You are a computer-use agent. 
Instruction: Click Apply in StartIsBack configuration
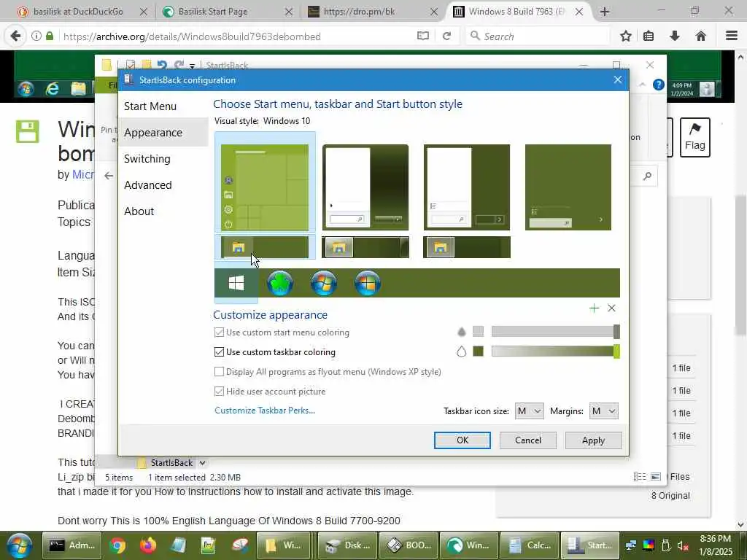pyautogui.click(x=593, y=440)
